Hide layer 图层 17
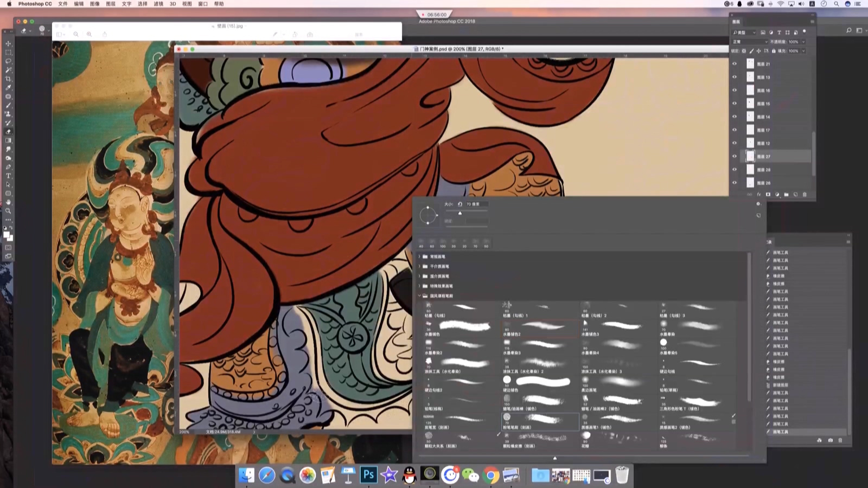The image size is (868, 488). (x=735, y=130)
